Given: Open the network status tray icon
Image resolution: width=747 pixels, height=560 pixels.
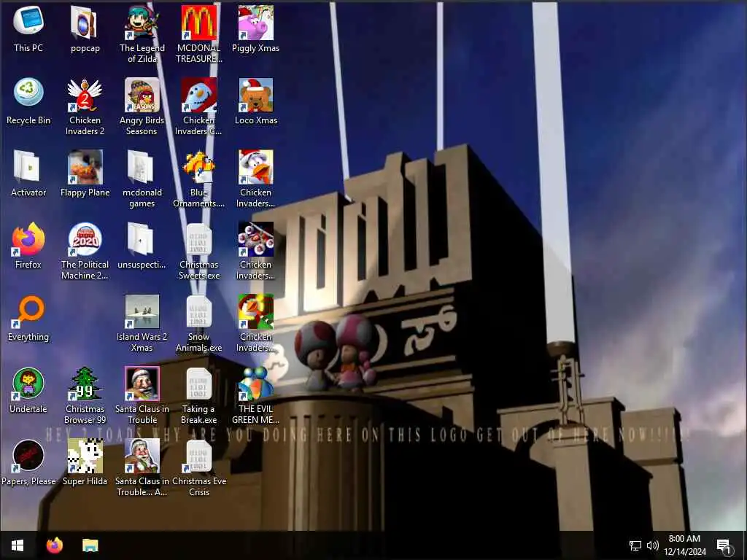Looking at the screenshot, I should (x=635, y=545).
